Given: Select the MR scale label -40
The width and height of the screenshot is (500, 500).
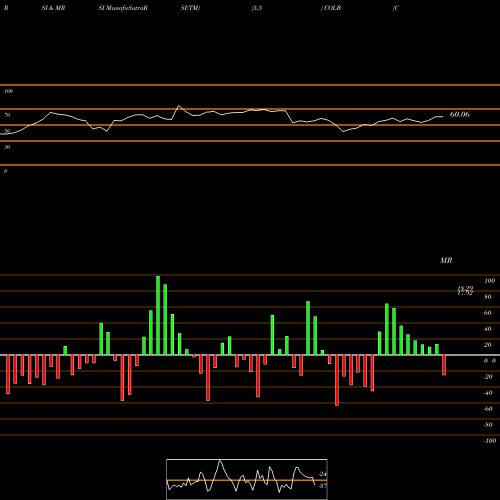Looking at the screenshot, I should point(488,393).
